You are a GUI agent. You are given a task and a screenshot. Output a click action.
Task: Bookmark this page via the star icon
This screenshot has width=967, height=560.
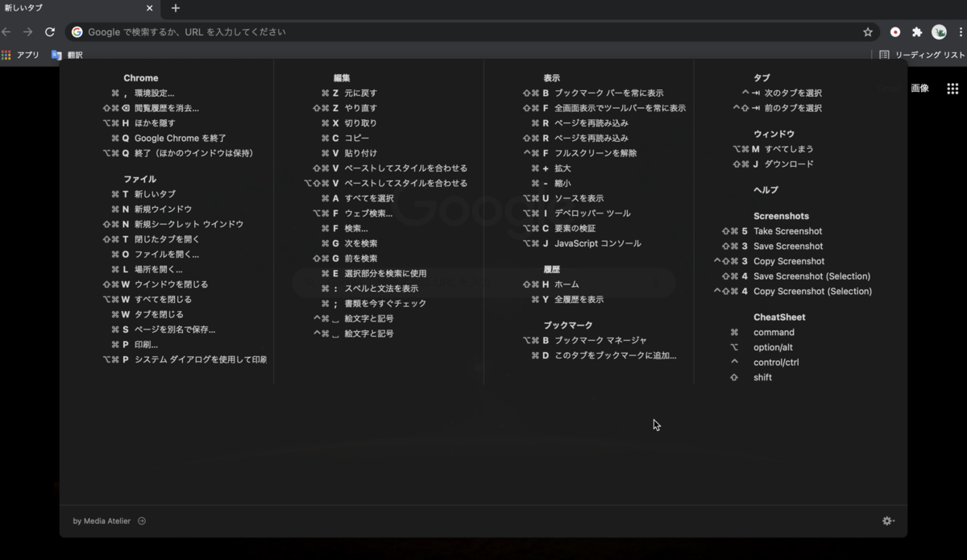click(x=868, y=31)
